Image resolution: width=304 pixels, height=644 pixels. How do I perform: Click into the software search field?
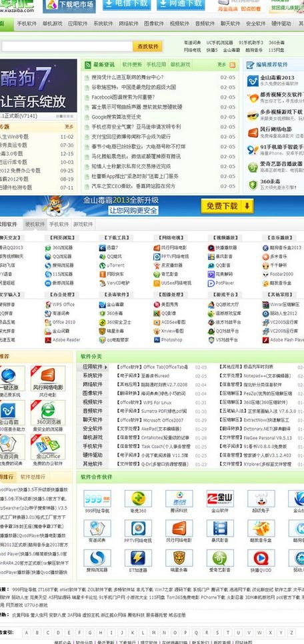66,47
